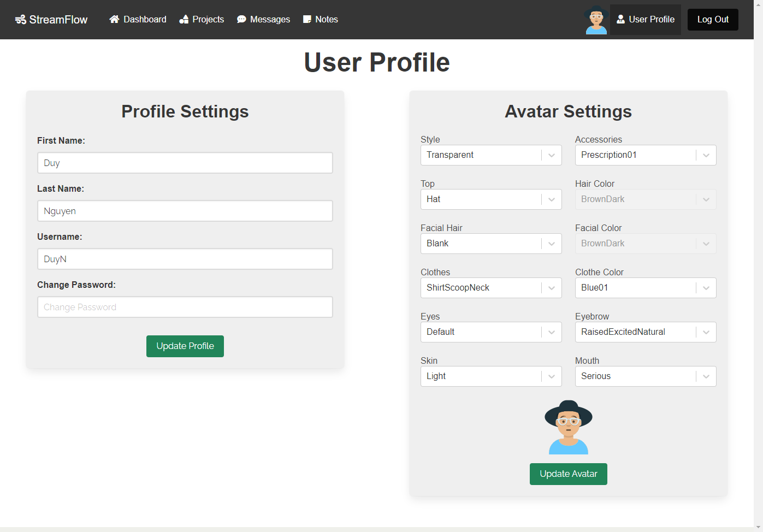Open the Clothe Color dropdown showing Blue01
Viewport: 763px width, 532px height.
[646, 288]
